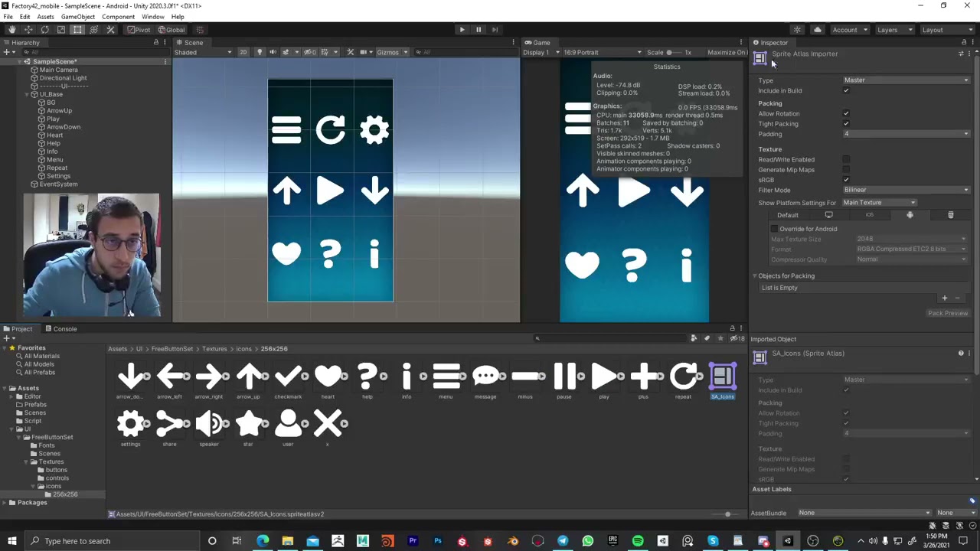Open the Main Texture platform dropdown
980x551 pixels.
(x=879, y=203)
